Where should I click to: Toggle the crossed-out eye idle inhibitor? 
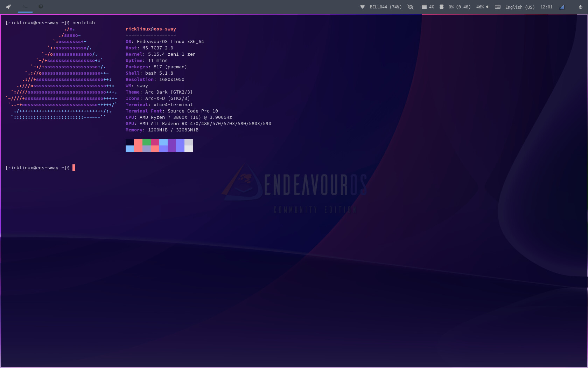coord(411,7)
